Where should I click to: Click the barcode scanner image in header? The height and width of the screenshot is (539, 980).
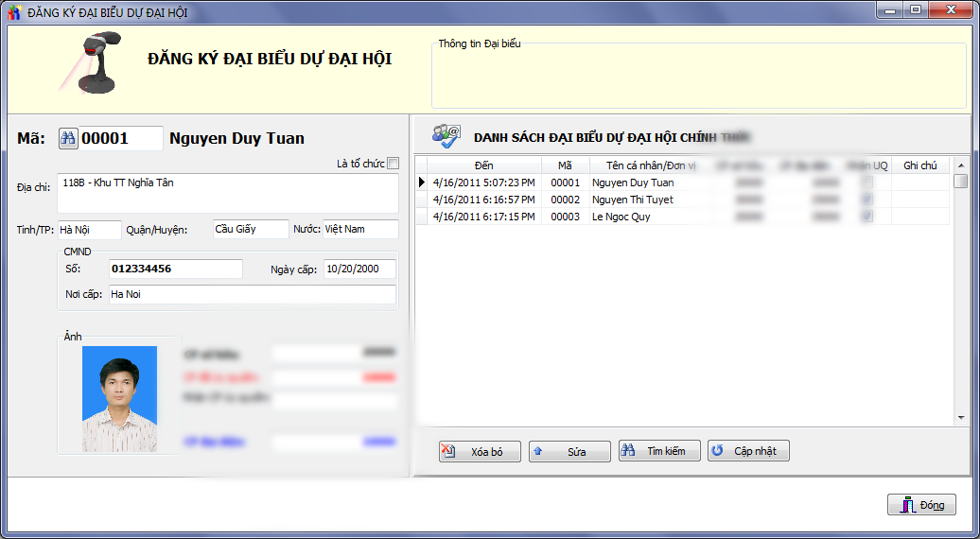point(92,61)
